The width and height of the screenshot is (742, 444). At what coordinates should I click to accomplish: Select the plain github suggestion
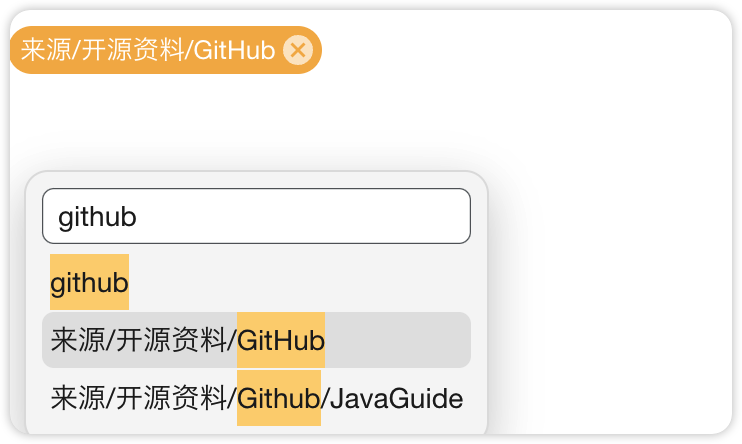(89, 283)
